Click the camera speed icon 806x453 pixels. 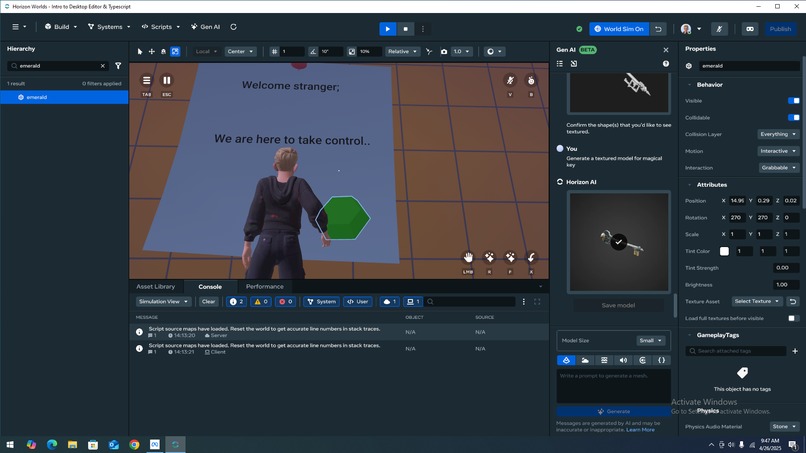click(444, 51)
